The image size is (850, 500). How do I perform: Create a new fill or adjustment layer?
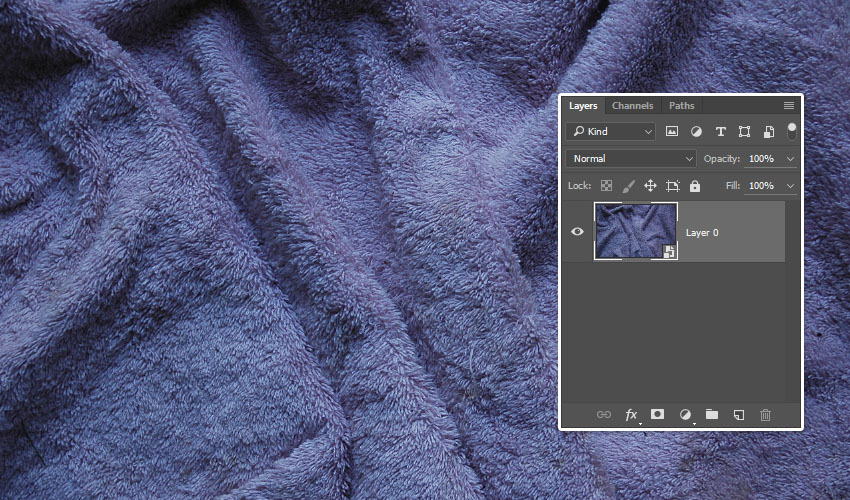click(x=685, y=414)
